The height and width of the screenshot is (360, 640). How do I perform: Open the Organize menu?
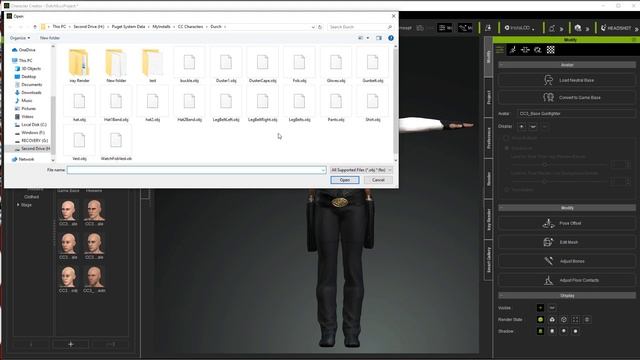click(20, 38)
